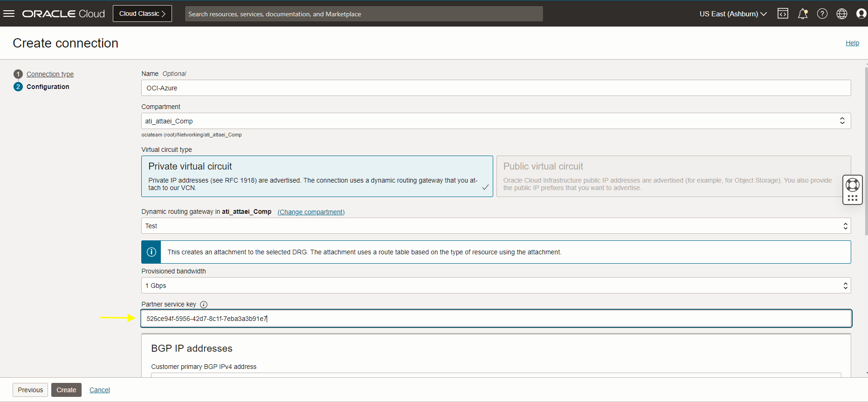
Task: Open the notifications bell
Action: click(802, 14)
